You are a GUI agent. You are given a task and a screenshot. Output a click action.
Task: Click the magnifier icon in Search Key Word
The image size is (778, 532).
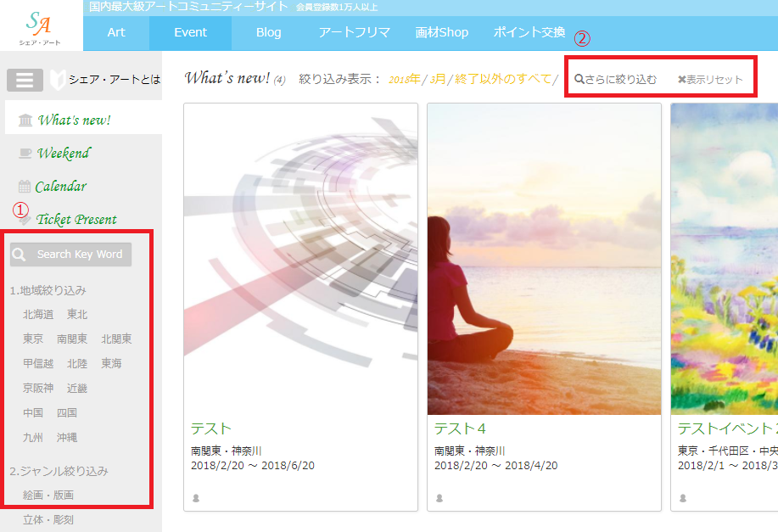pyautogui.click(x=20, y=255)
